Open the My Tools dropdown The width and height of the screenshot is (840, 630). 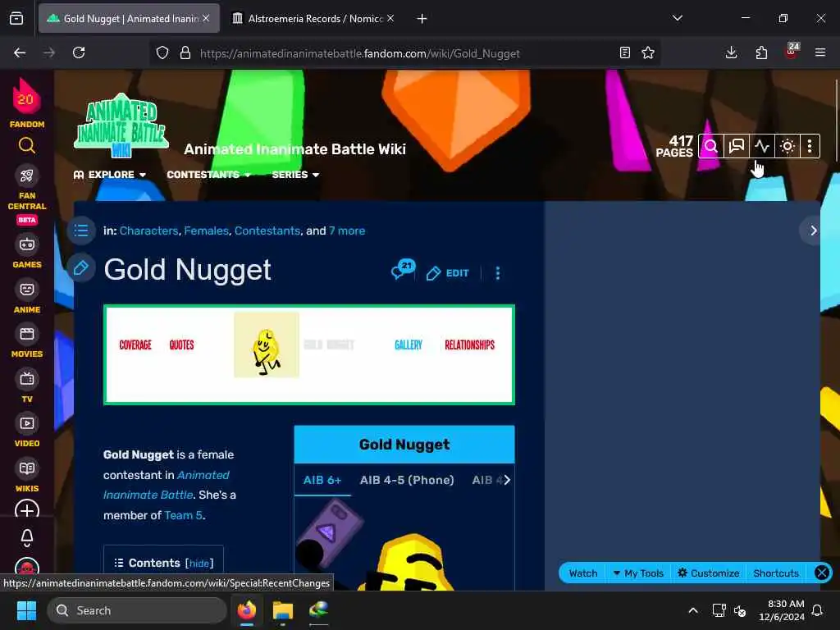[x=638, y=573]
